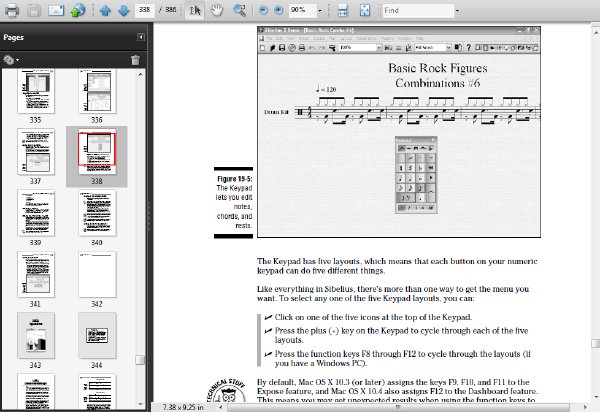Screen dimensions: 600x412
Task: Click the zoom in plus button
Action: pyautogui.click(x=279, y=10)
